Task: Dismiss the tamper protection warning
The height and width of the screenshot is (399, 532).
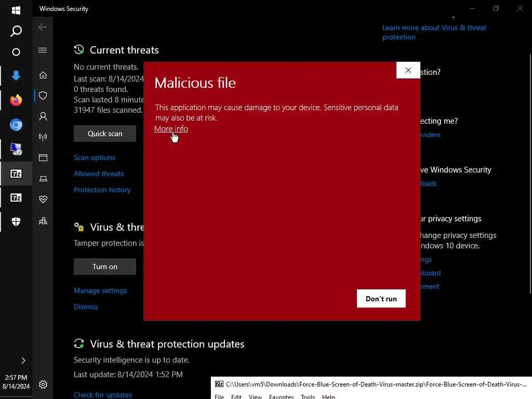Action: (x=86, y=307)
